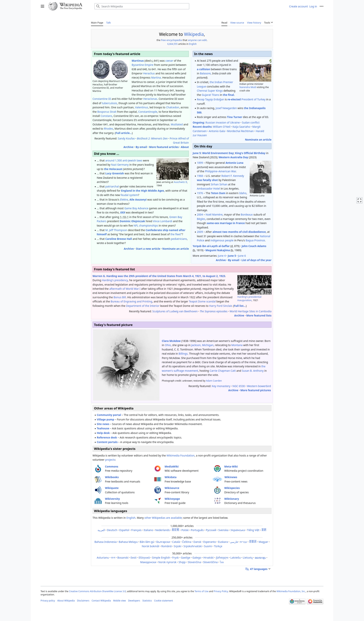The width and height of the screenshot is (364, 621).
Task: Switch to the Talk tab
Action: 108,22
